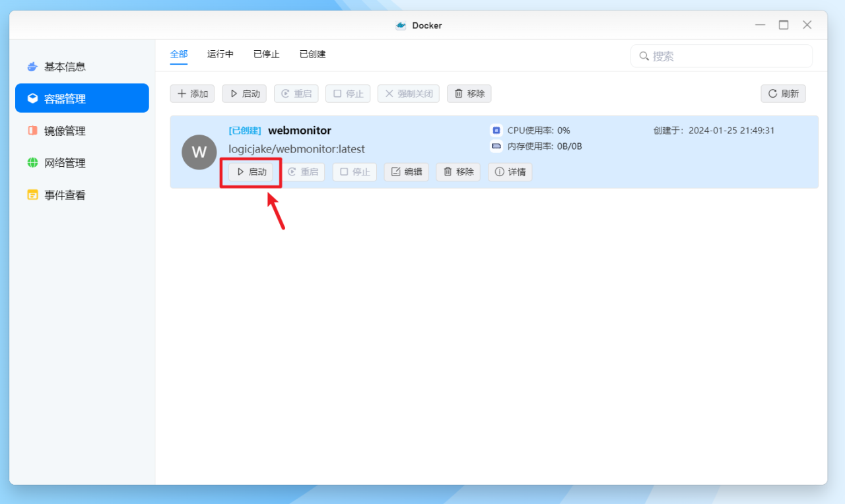Edit webmonitor via the 编辑 button

[406, 172]
